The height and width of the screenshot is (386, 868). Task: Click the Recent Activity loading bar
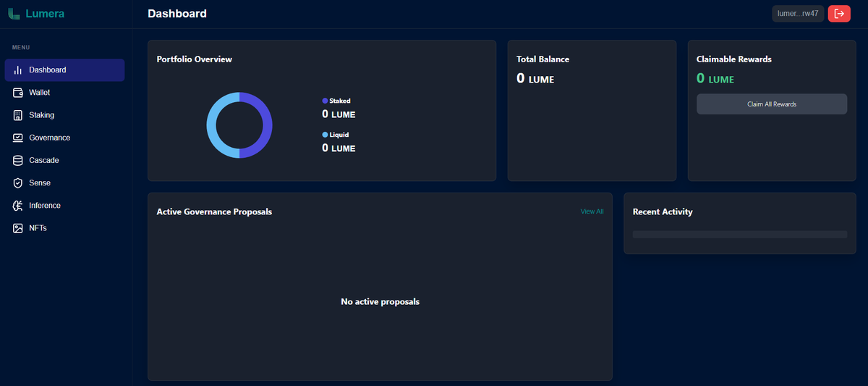[740, 235]
